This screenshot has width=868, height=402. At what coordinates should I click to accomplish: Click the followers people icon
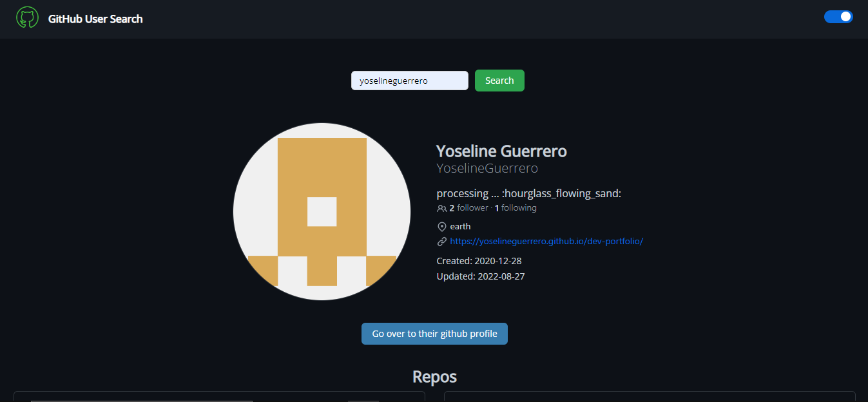tap(442, 208)
